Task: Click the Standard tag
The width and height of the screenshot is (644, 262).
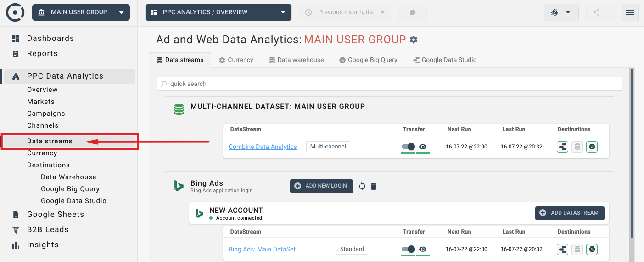Action: pos(352,249)
